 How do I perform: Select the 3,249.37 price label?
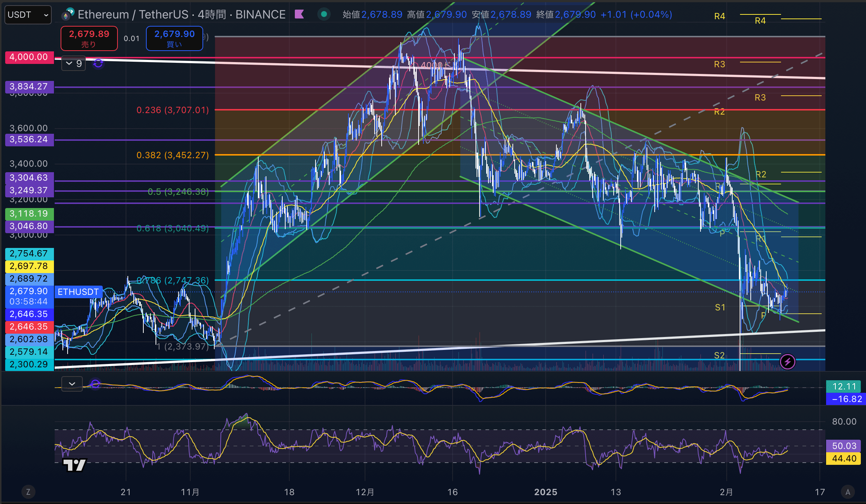click(29, 191)
